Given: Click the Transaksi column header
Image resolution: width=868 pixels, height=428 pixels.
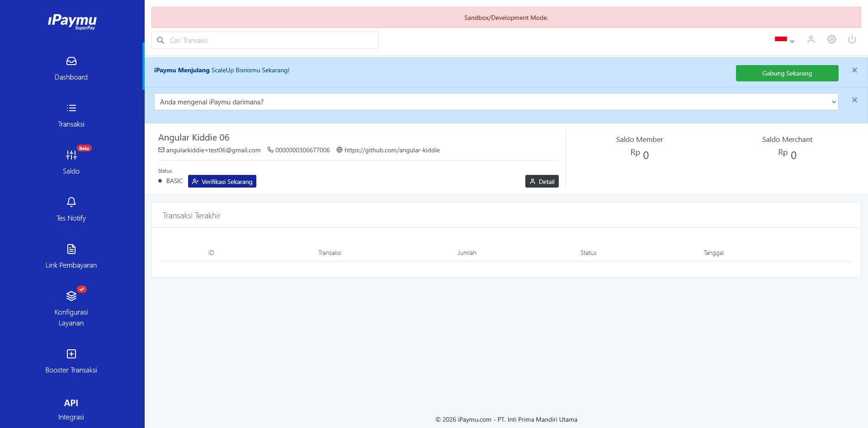Looking at the screenshot, I should [x=330, y=253].
